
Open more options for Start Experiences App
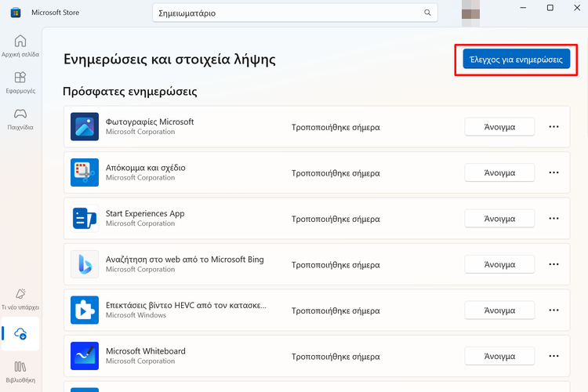click(x=554, y=218)
